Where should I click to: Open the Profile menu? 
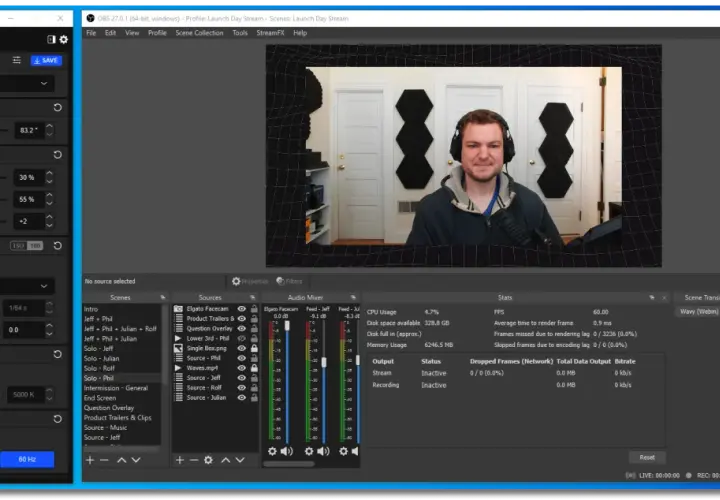pos(157,33)
